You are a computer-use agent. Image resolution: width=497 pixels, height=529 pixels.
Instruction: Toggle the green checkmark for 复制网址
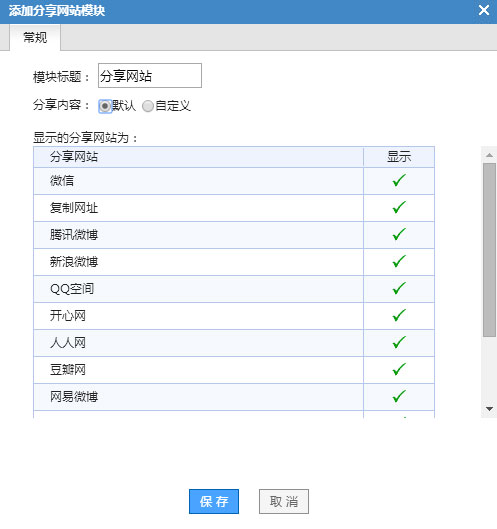click(399, 207)
